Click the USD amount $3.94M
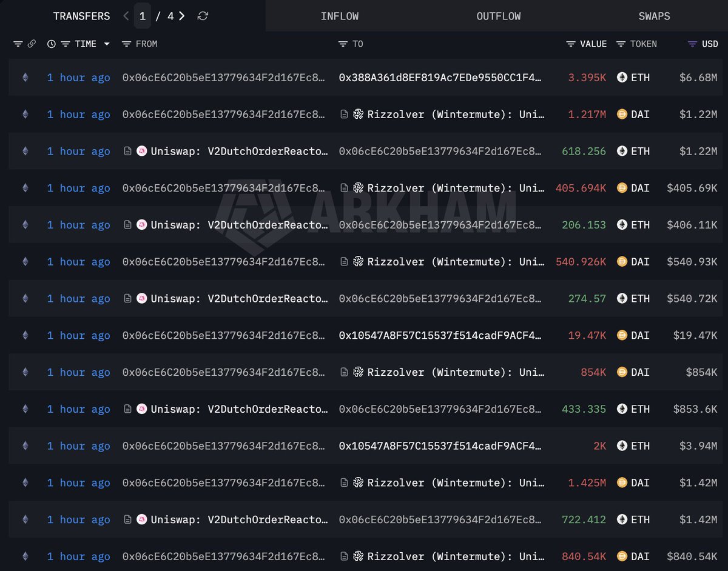Screen dimensions: 728x571 coord(698,446)
